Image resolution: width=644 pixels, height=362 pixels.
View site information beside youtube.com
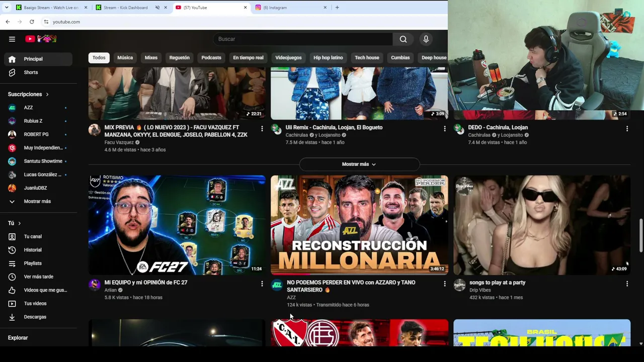pyautogui.click(x=46, y=22)
